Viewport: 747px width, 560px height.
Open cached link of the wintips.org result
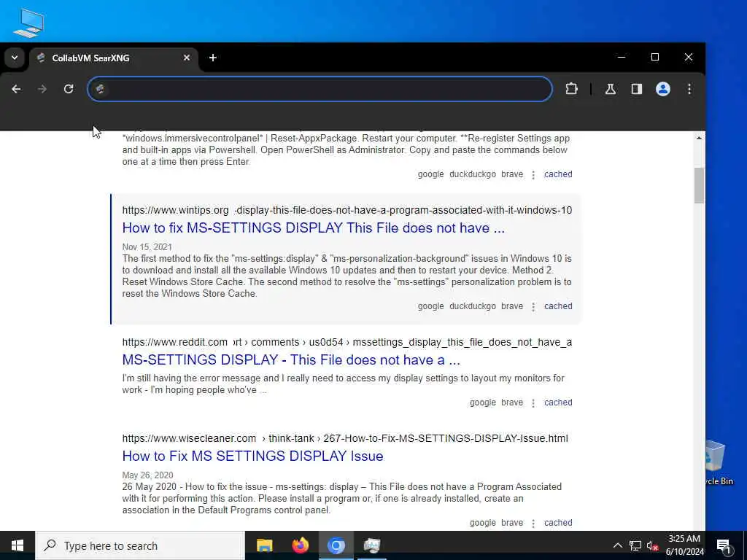point(558,306)
